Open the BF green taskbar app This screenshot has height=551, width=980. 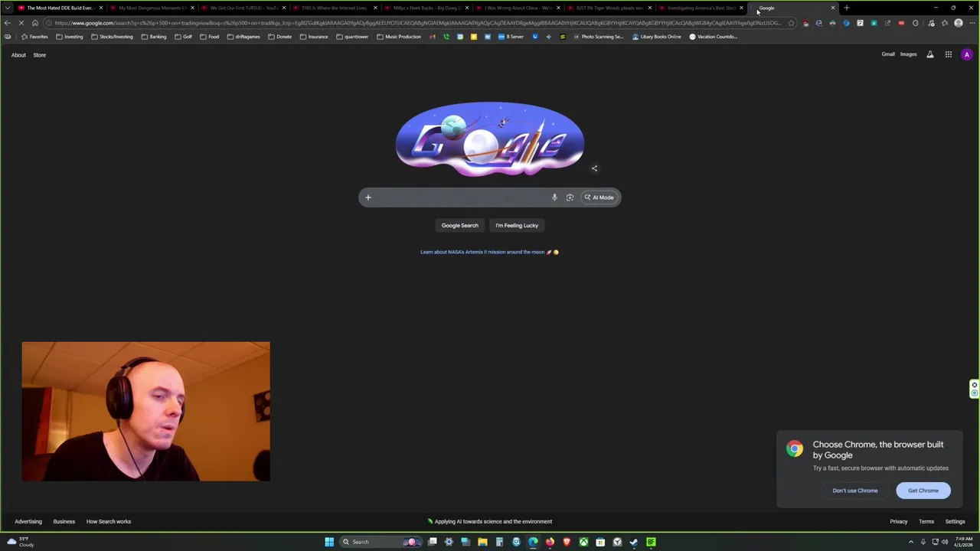pos(651,542)
